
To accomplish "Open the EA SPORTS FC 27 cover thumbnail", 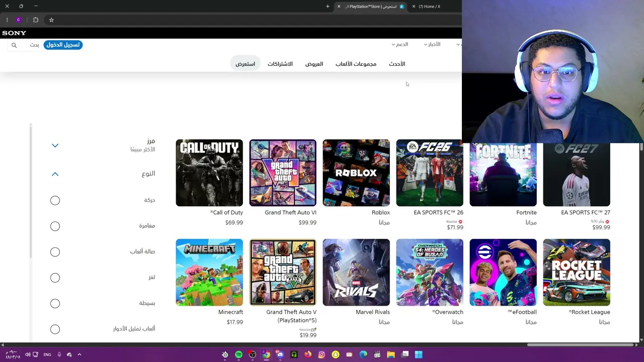I will coord(577,174).
